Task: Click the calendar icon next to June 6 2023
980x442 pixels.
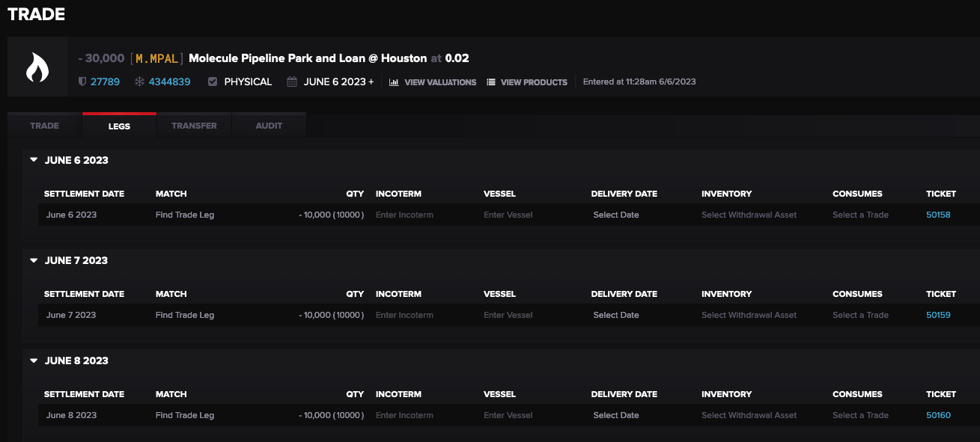Action: coord(292,82)
